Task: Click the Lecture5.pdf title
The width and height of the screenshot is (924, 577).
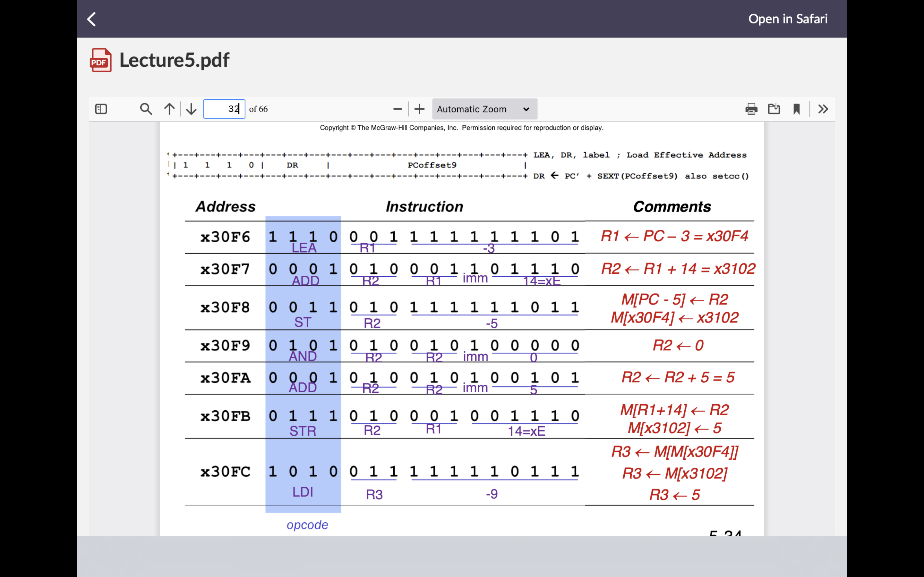Action: 175,60
